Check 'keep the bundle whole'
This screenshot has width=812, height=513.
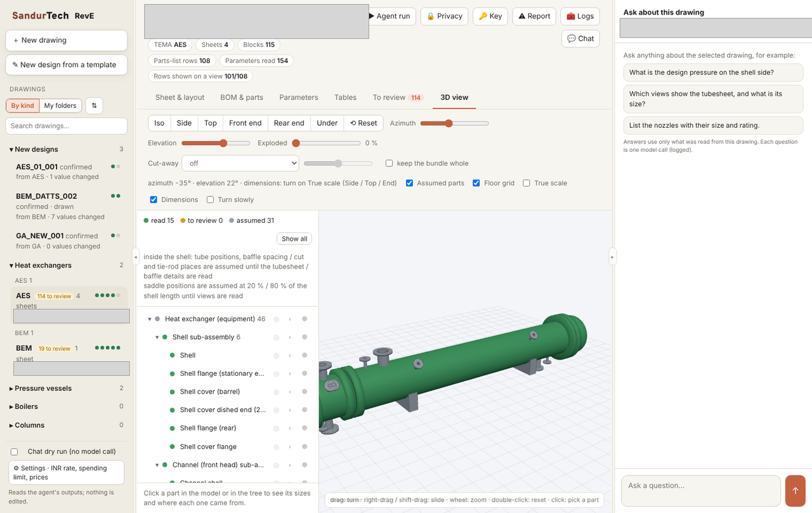tap(390, 163)
